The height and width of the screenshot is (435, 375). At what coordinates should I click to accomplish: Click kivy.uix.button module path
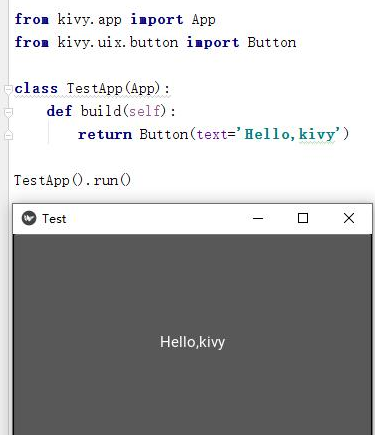point(118,42)
